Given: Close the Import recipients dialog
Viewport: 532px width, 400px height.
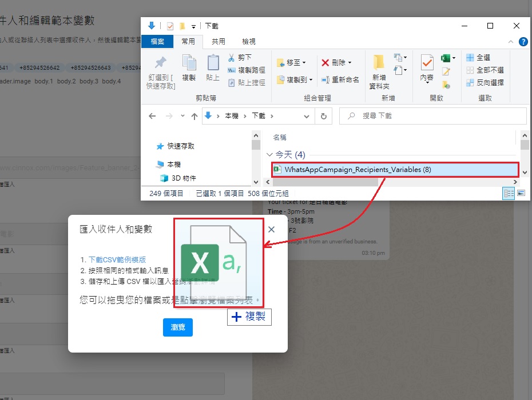Looking at the screenshot, I should [271, 230].
